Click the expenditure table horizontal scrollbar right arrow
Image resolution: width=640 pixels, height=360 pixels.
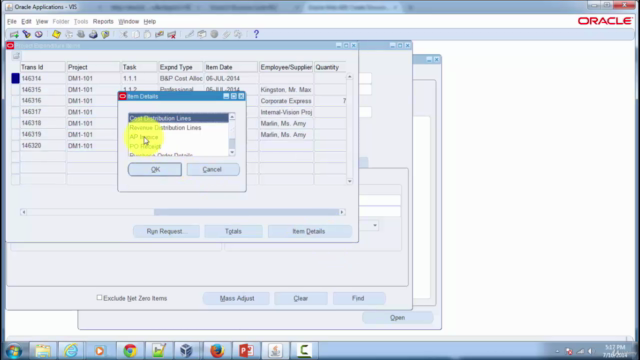[x=342, y=212]
